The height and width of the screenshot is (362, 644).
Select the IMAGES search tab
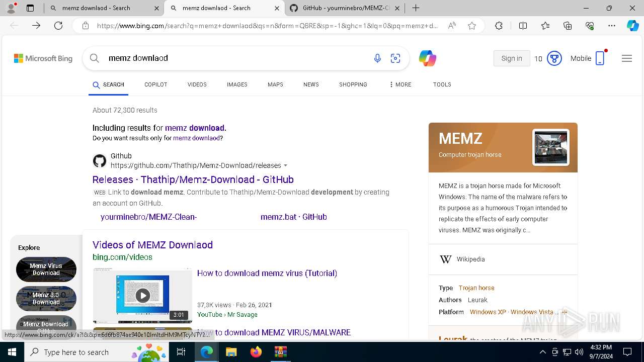[x=237, y=84]
